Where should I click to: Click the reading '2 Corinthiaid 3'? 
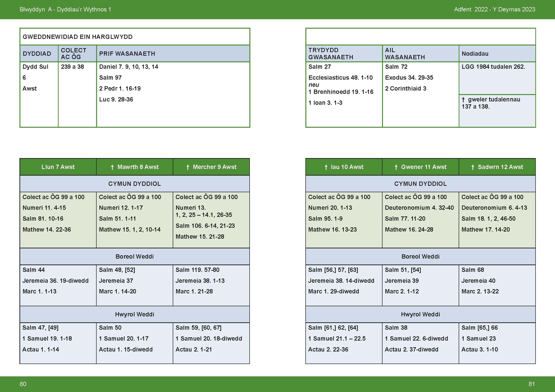[406, 88]
